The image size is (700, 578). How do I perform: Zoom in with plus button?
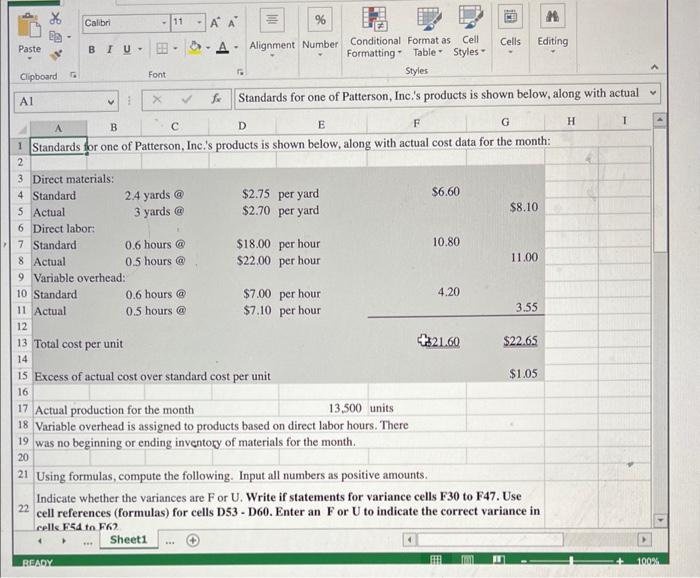pyautogui.click(x=620, y=561)
